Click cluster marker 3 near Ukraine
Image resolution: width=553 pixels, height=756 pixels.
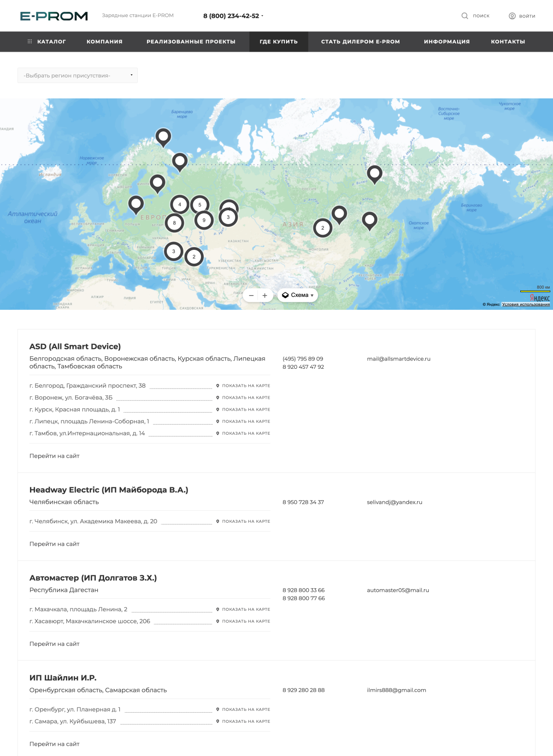(174, 251)
